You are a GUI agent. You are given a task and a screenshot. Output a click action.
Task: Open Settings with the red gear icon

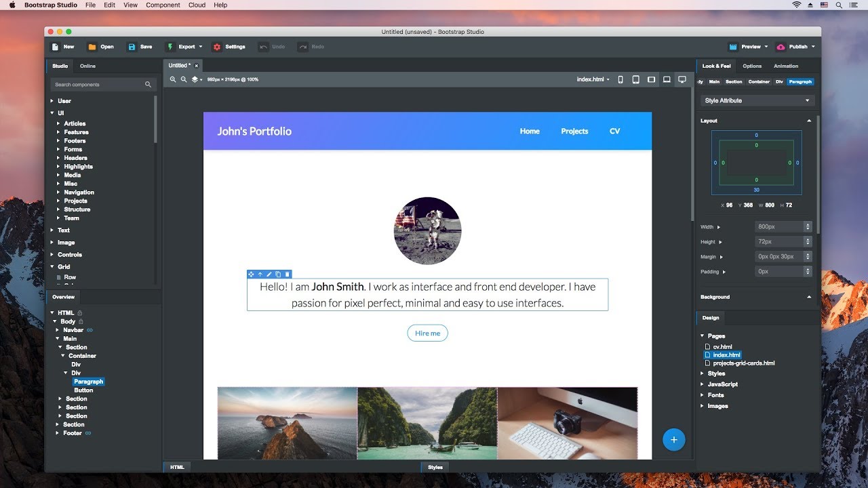[229, 47]
